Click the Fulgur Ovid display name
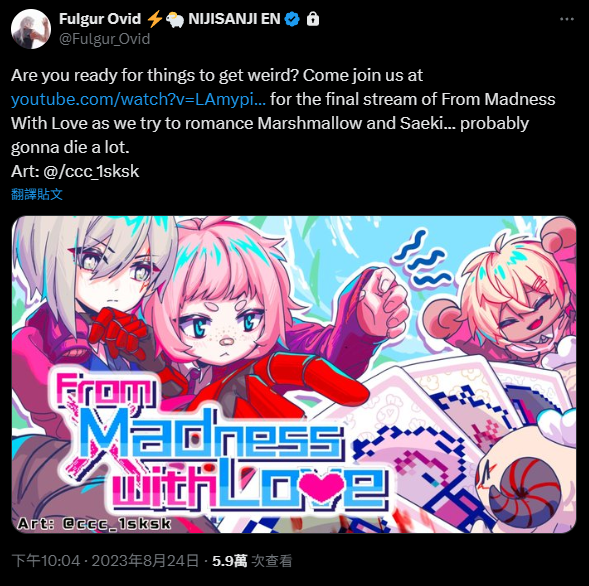 [100, 19]
